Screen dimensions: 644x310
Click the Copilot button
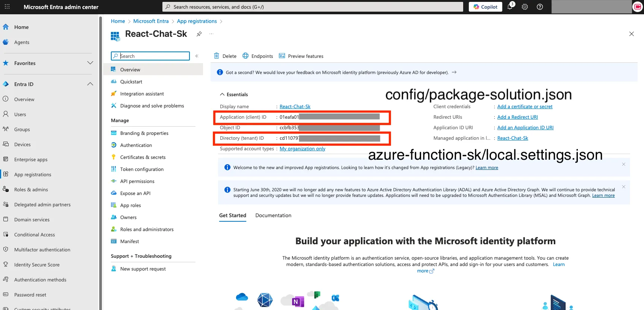coord(485,7)
